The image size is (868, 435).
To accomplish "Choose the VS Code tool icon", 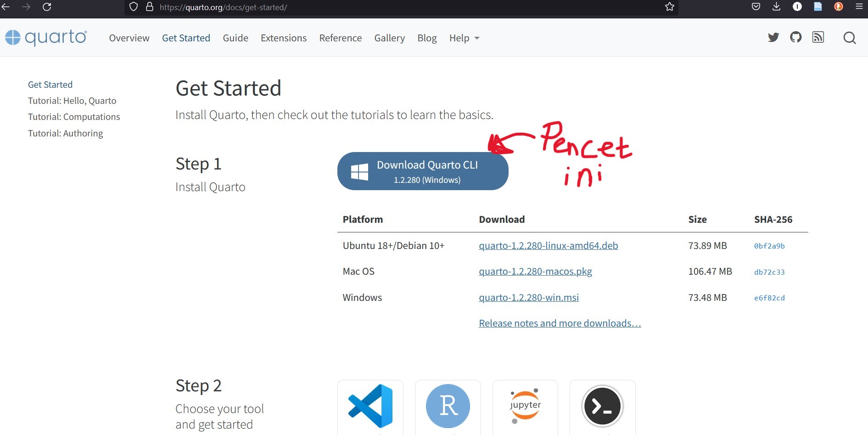I will (x=370, y=406).
